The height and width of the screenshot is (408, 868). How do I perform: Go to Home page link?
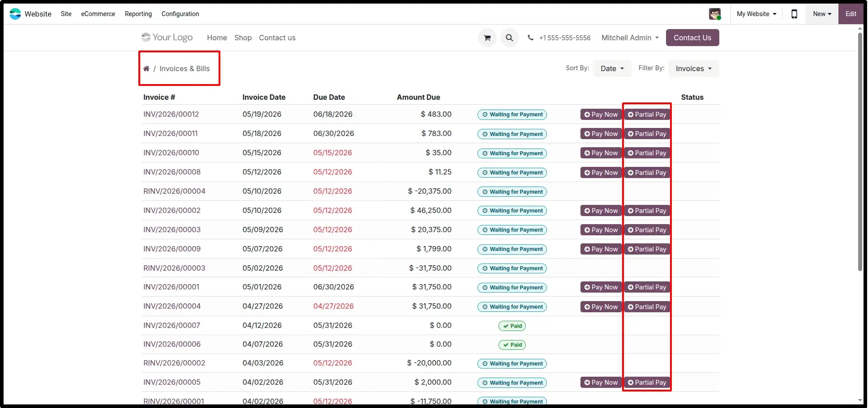click(217, 38)
